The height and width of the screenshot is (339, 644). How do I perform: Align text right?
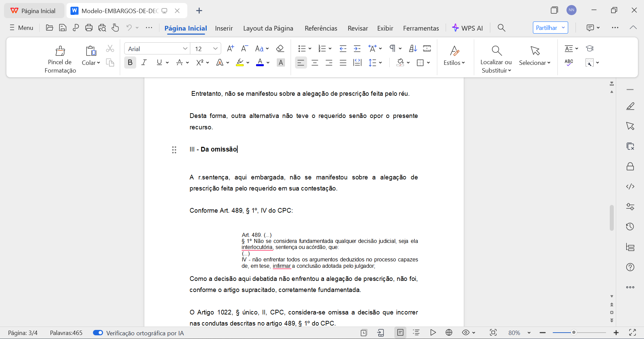click(329, 62)
